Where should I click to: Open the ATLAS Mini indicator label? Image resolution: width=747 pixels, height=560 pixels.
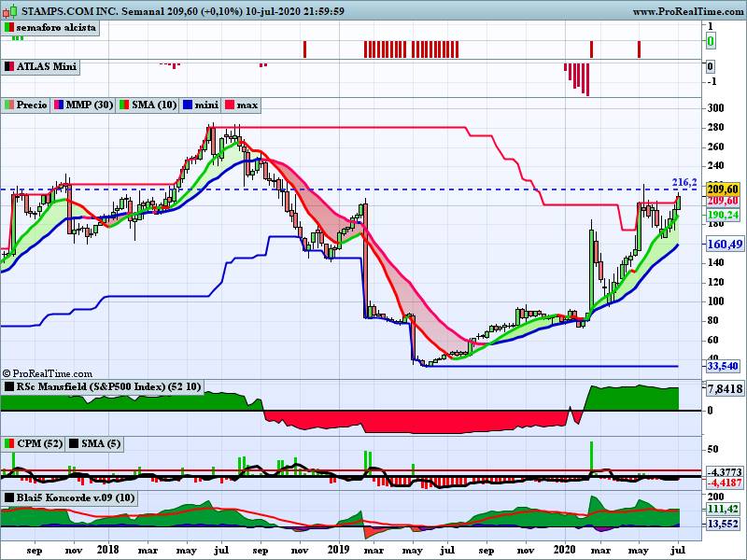click(x=46, y=66)
